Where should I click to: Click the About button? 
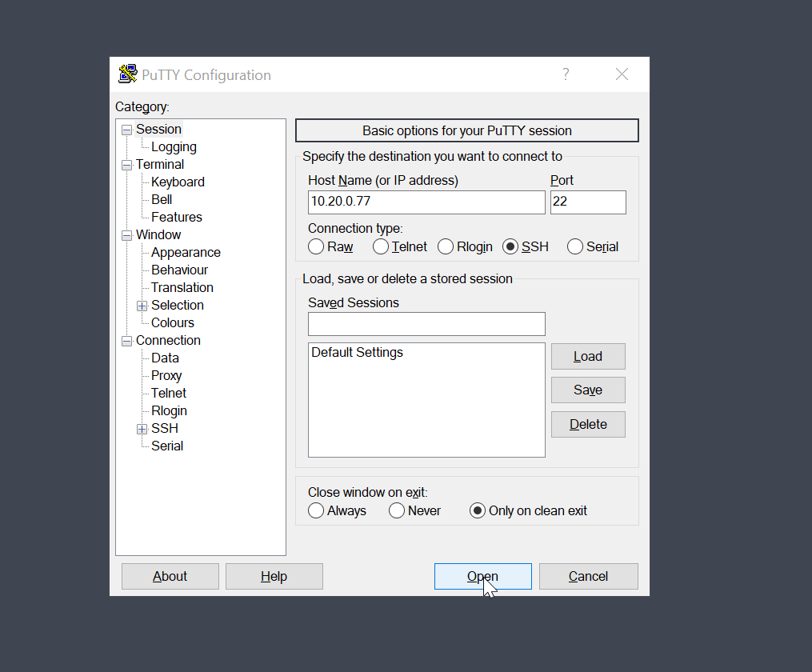[170, 576]
